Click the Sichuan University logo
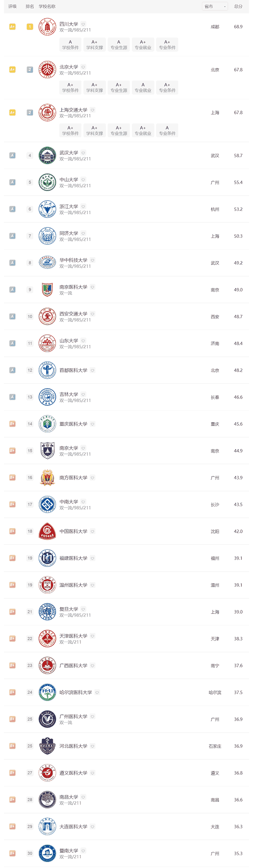253x868 pixels. 47,27
